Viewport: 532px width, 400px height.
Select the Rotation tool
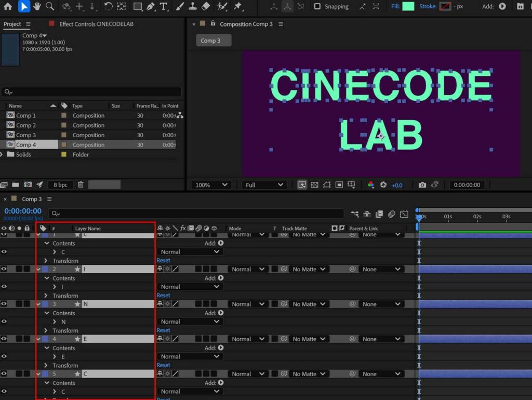point(108,6)
